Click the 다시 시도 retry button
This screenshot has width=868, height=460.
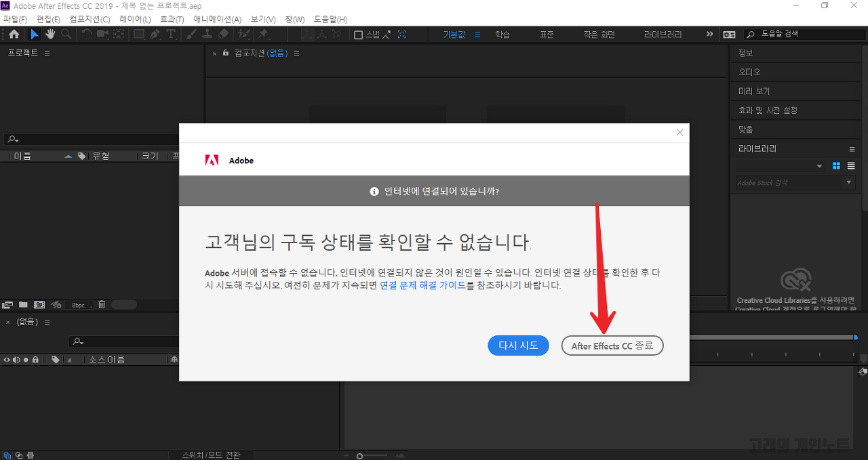(519, 346)
